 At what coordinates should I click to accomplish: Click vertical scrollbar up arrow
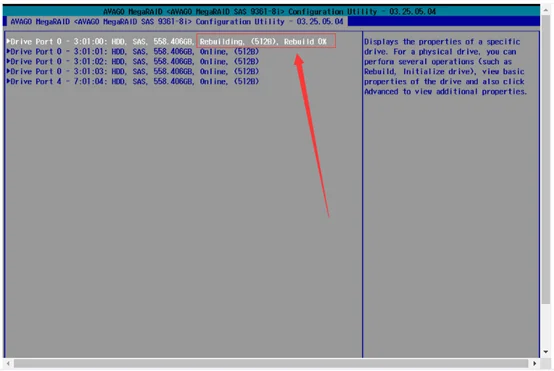pyautogui.click(x=546, y=11)
